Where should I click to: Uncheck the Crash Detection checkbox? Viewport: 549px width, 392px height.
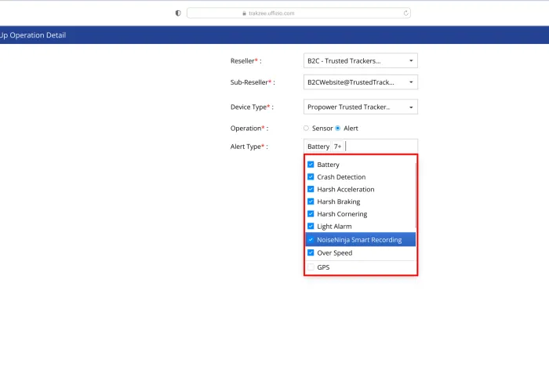click(311, 177)
